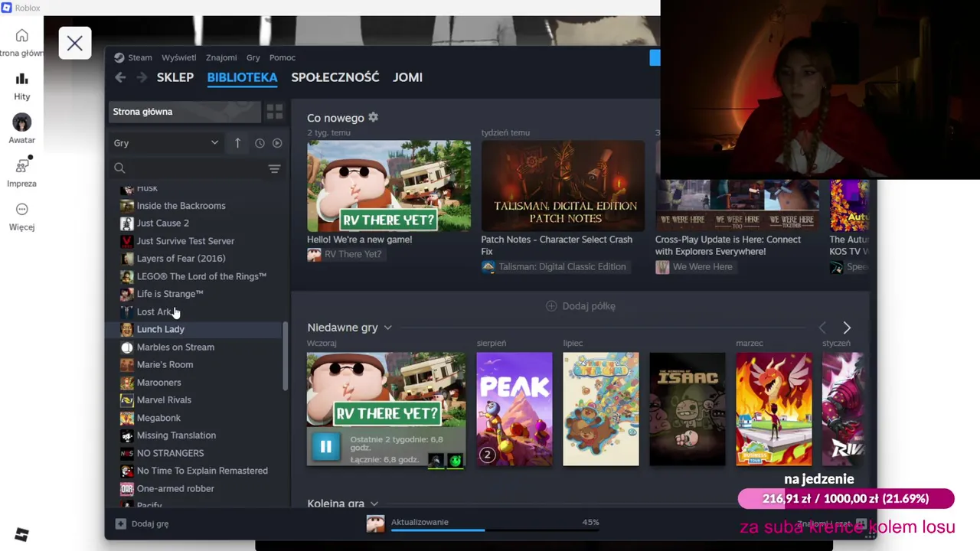Switch to the BIBLIOTEKA tab
The width and height of the screenshot is (980, 551).
coord(242,77)
